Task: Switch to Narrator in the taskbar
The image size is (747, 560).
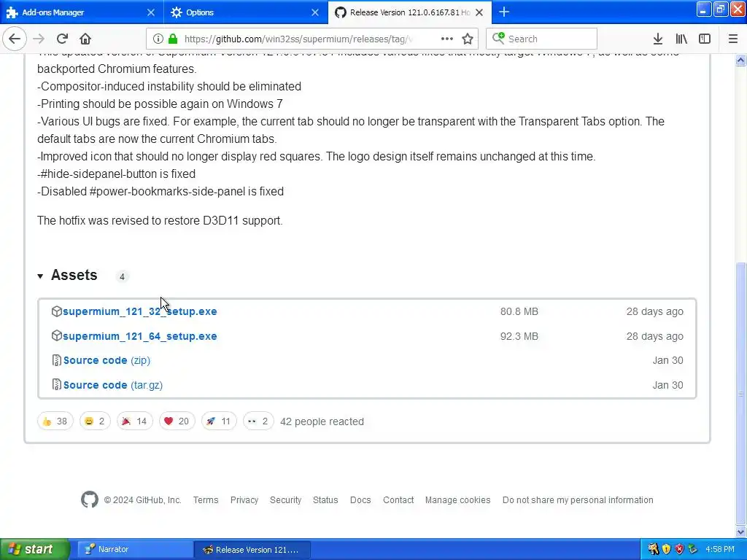Action: point(135,550)
